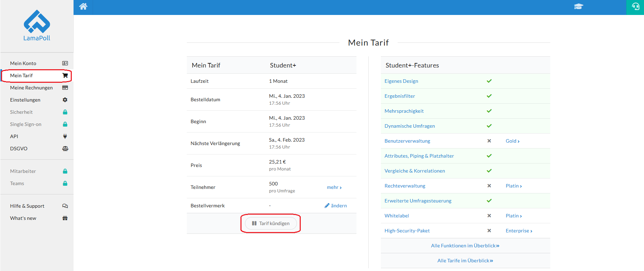This screenshot has height=271, width=644.
Task: Open Alle Funktionen im Überblick link
Action: pos(465,246)
